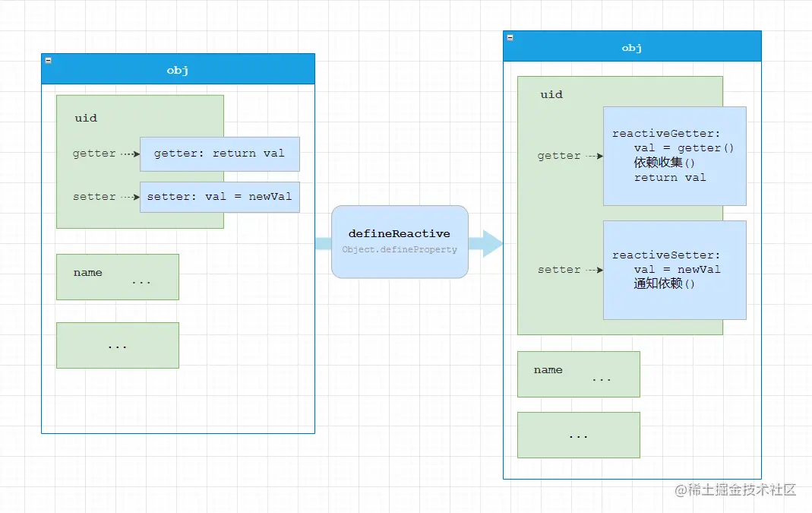Collapse the uid group in the left obj box
Image resolution: width=812 pixels, height=513 pixels.
tap(85, 118)
